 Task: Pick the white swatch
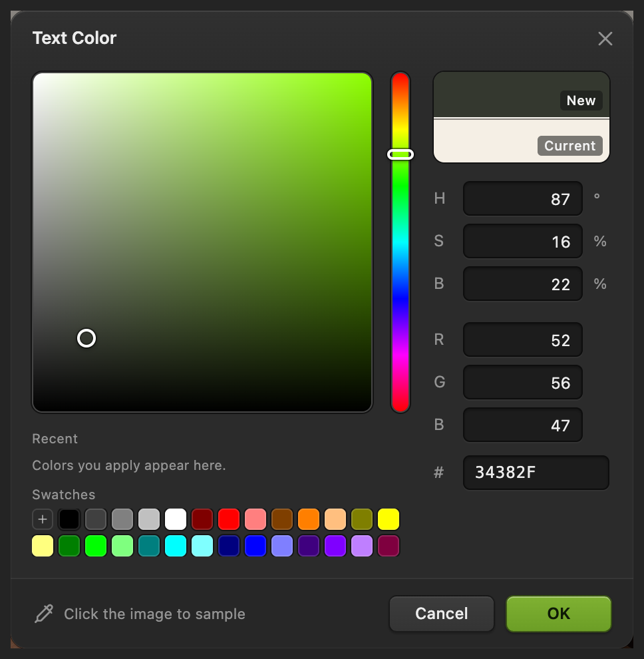pos(176,519)
